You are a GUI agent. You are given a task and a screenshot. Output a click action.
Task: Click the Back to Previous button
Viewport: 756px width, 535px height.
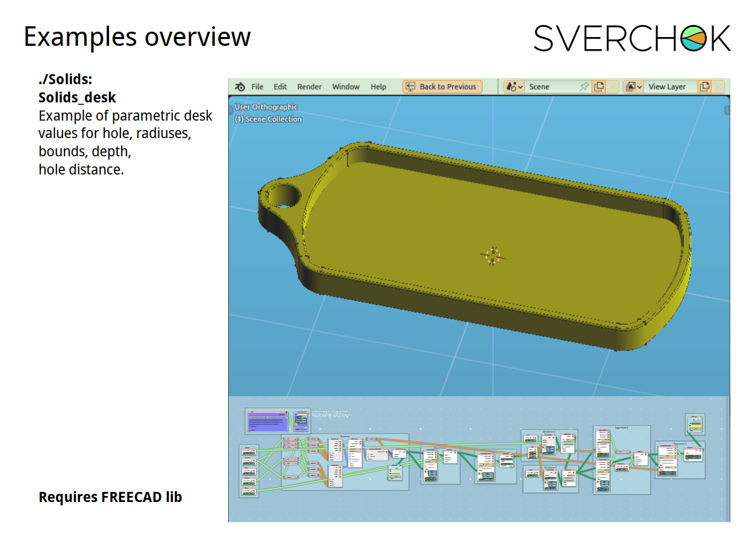[x=442, y=87]
